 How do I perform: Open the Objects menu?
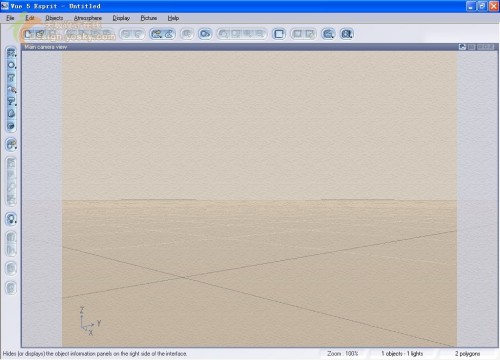click(x=54, y=18)
